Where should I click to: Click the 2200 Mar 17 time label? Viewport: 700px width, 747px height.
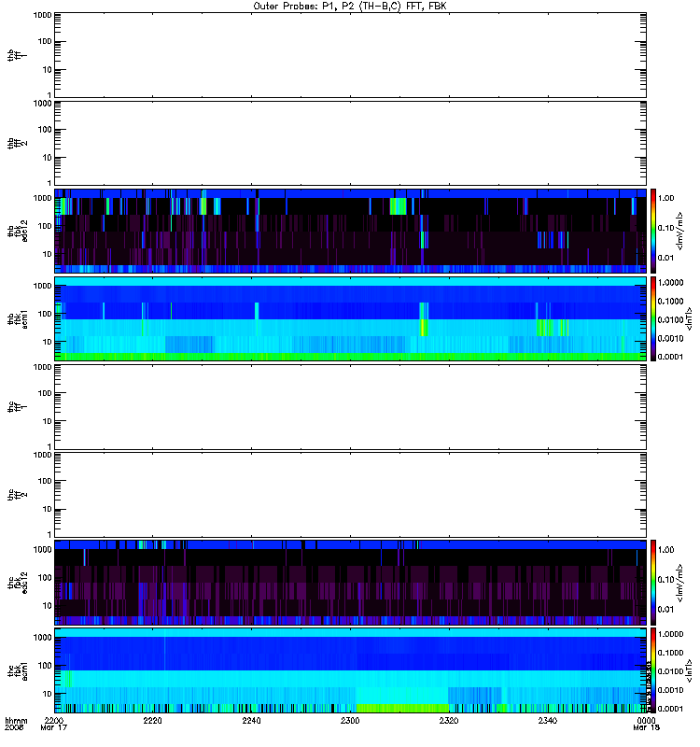[x=54, y=725]
